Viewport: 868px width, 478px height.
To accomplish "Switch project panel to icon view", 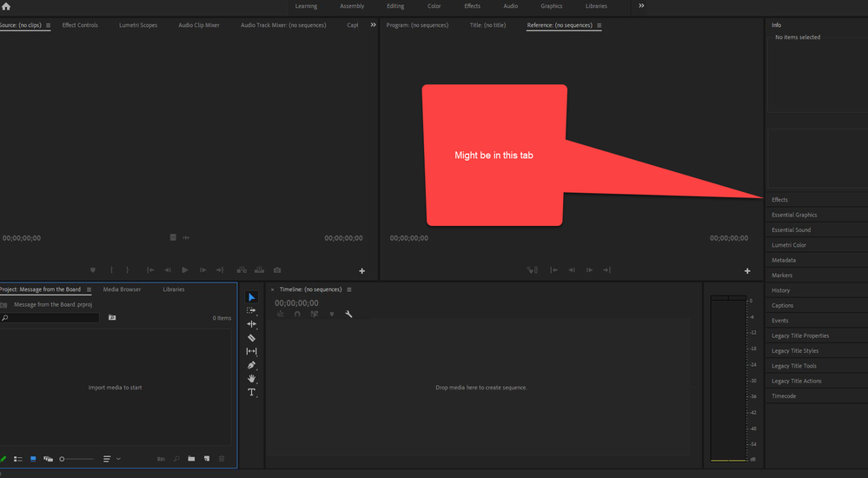I will [34, 459].
